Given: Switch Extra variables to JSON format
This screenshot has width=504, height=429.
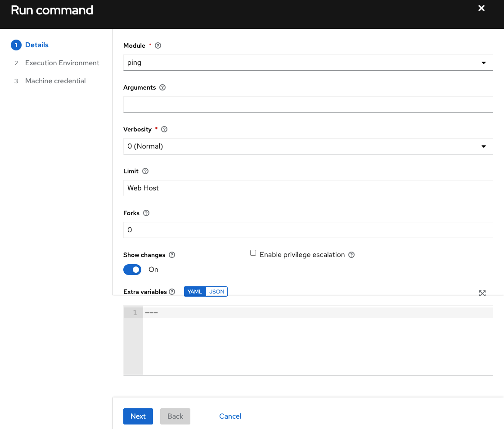Looking at the screenshot, I should click(216, 291).
